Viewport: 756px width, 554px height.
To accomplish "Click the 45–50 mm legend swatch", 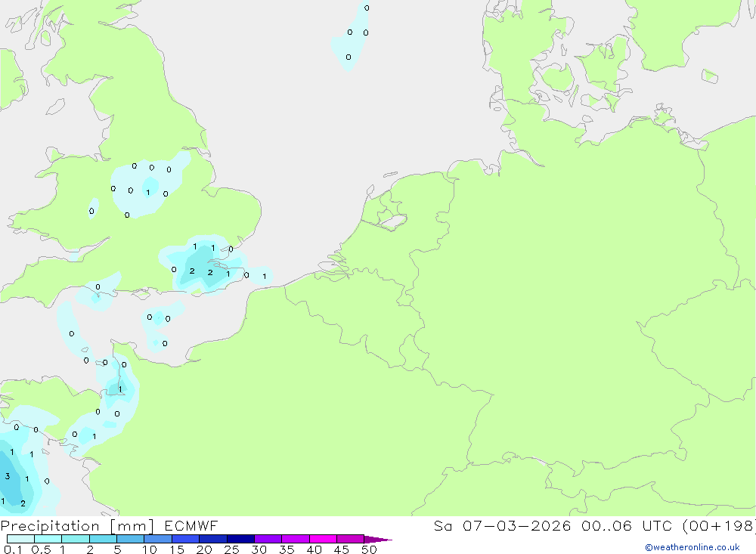I will pos(350,539).
